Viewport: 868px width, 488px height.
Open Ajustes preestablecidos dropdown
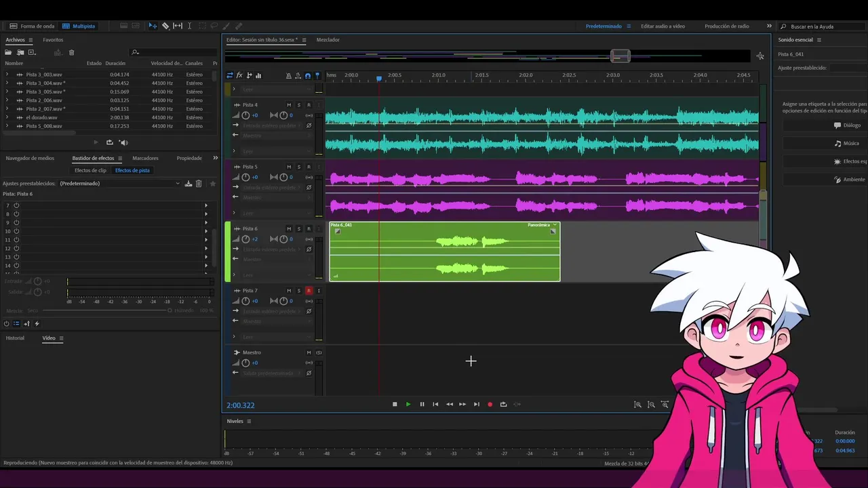pyautogui.click(x=119, y=184)
